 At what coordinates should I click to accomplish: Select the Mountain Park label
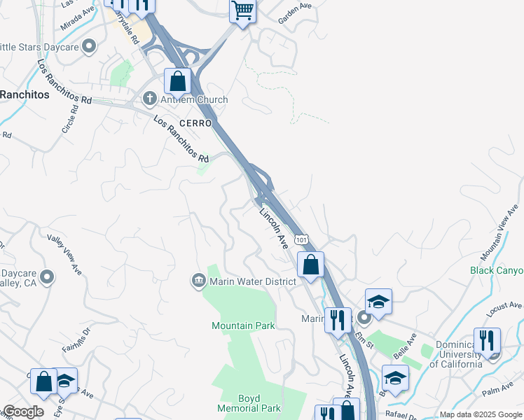243,325
